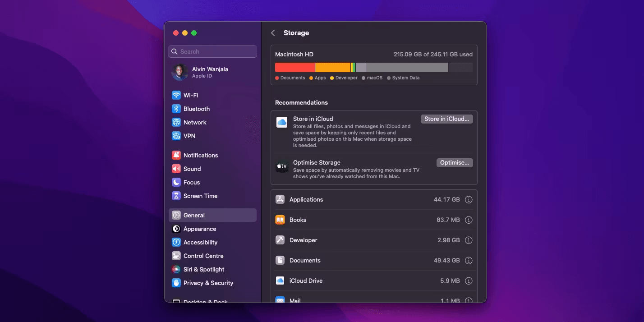Screen dimensions: 644x322
Task: Click the orange Apps segment of the storage bar
Action: pos(333,67)
